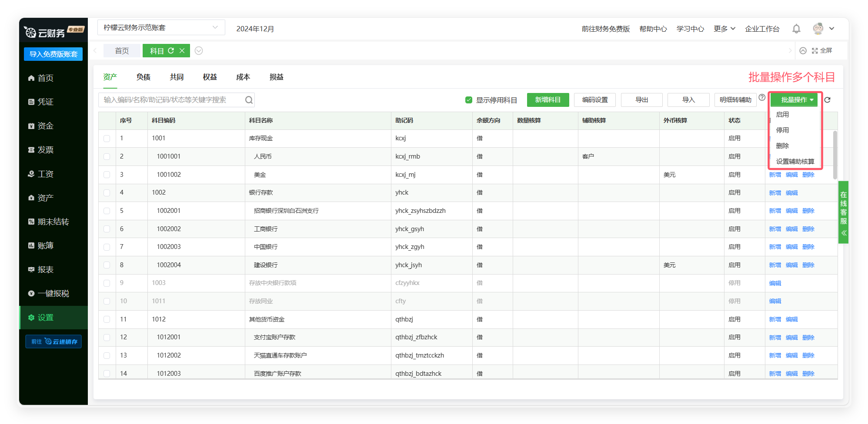Click 编辑 link for 1003 存放中央银行款项

point(775,283)
